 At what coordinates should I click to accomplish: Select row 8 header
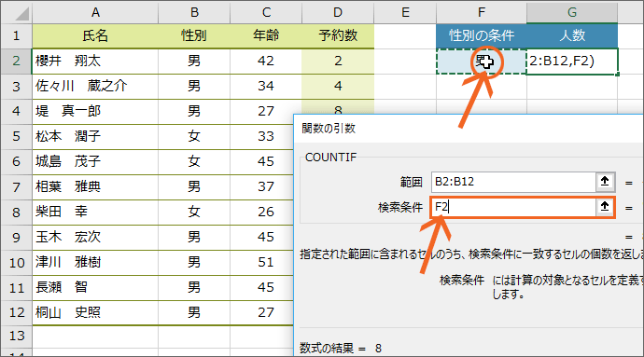pyautogui.click(x=17, y=213)
